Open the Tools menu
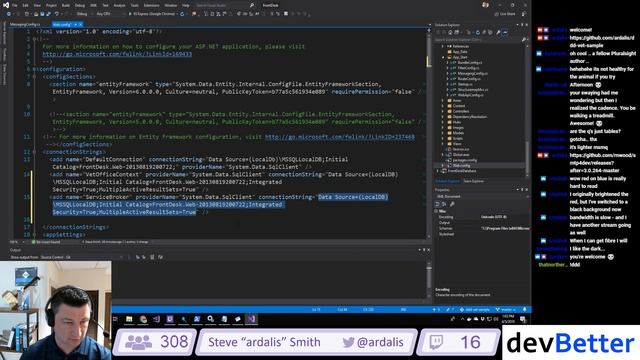This screenshot has width=640, height=360. click(x=134, y=5)
